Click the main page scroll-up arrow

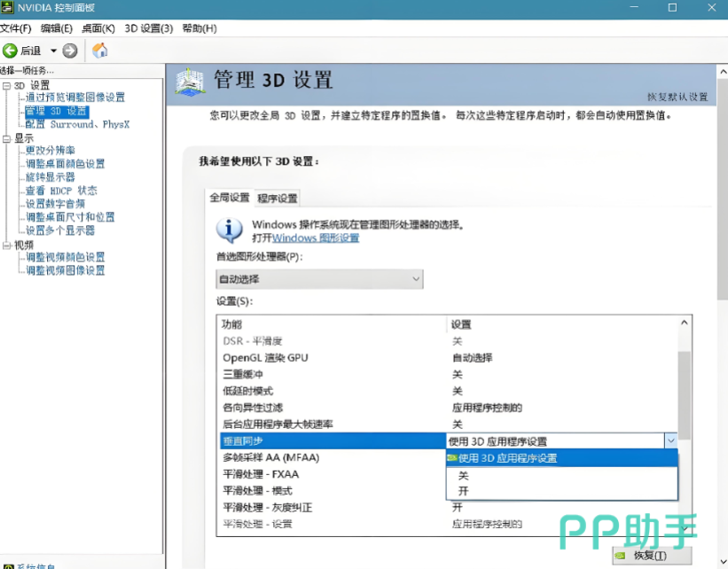click(x=723, y=72)
